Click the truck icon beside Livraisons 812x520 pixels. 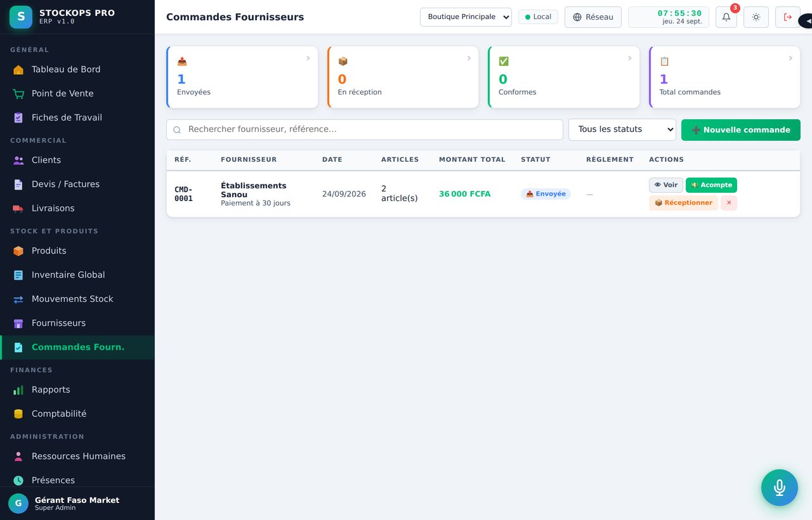(18, 209)
